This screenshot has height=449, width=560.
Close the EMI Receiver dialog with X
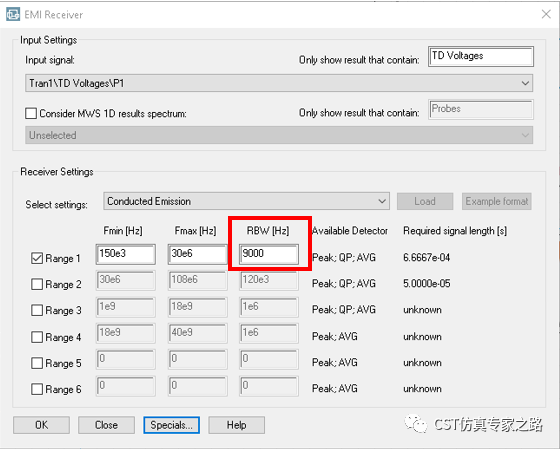pyautogui.click(x=546, y=14)
